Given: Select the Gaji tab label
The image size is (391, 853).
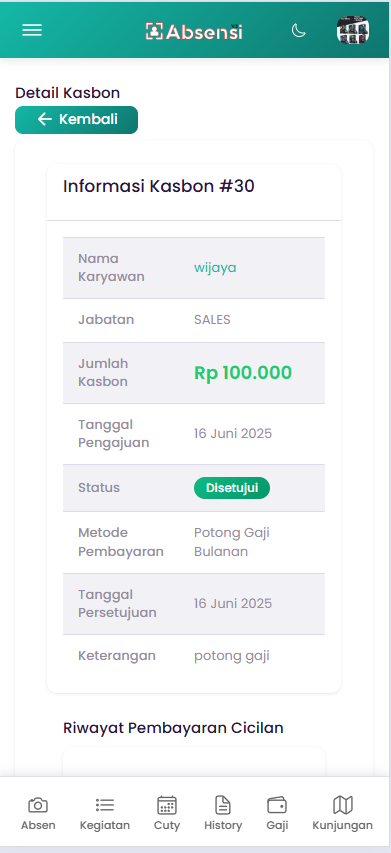Looking at the screenshot, I should [277, 825].
